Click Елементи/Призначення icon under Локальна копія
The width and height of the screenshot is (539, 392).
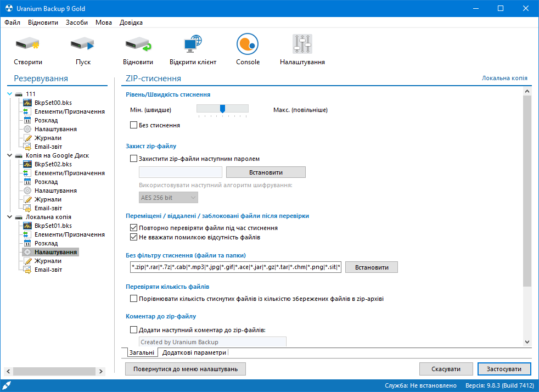27,234
